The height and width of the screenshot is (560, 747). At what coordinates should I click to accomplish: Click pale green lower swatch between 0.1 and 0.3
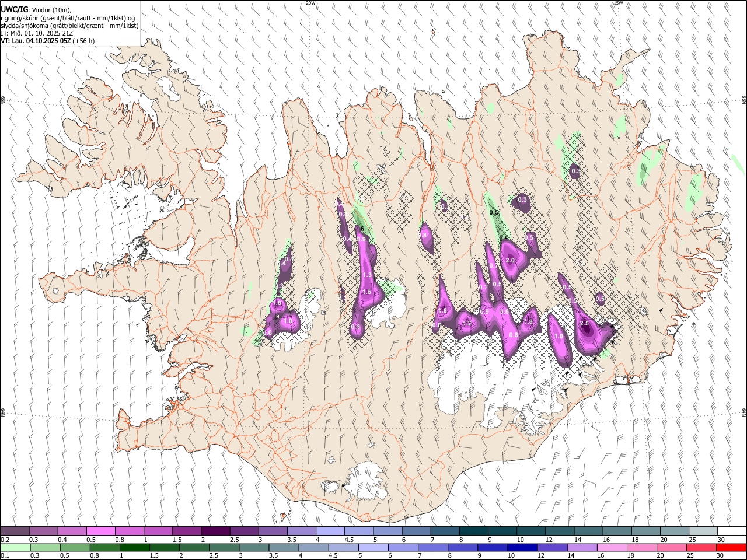pyautogui.click(x=15, y=547)
